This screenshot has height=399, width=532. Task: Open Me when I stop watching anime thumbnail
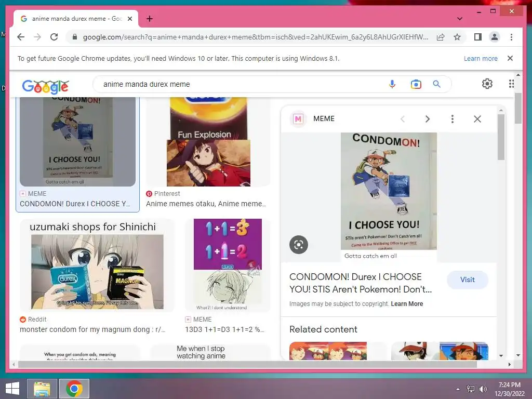(210, 353)
